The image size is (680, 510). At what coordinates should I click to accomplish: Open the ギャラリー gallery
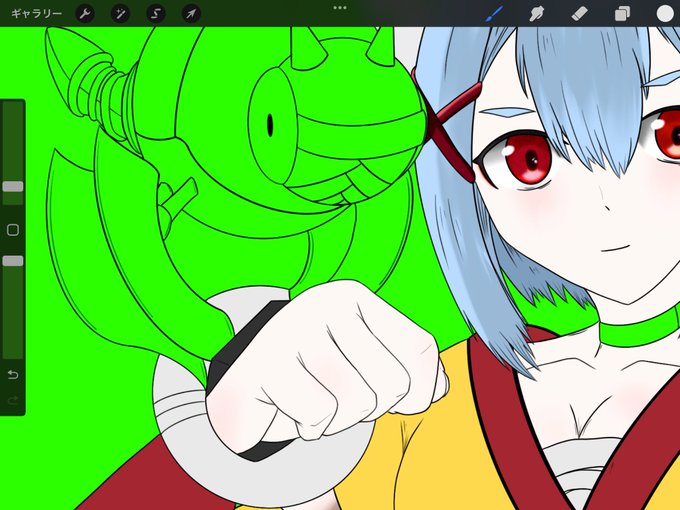click(x=36, y=14)
